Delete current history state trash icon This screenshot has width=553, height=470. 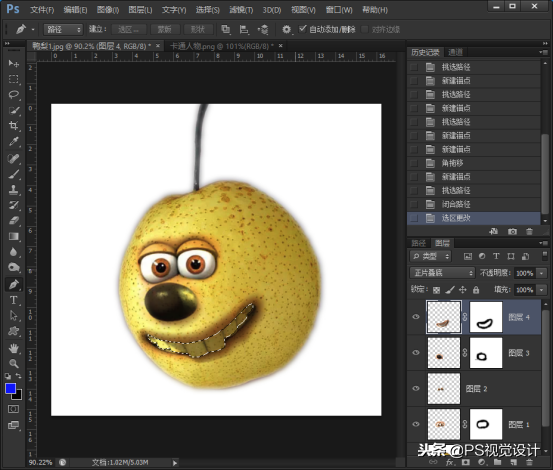pyautogui.click(x=529, y=232)
